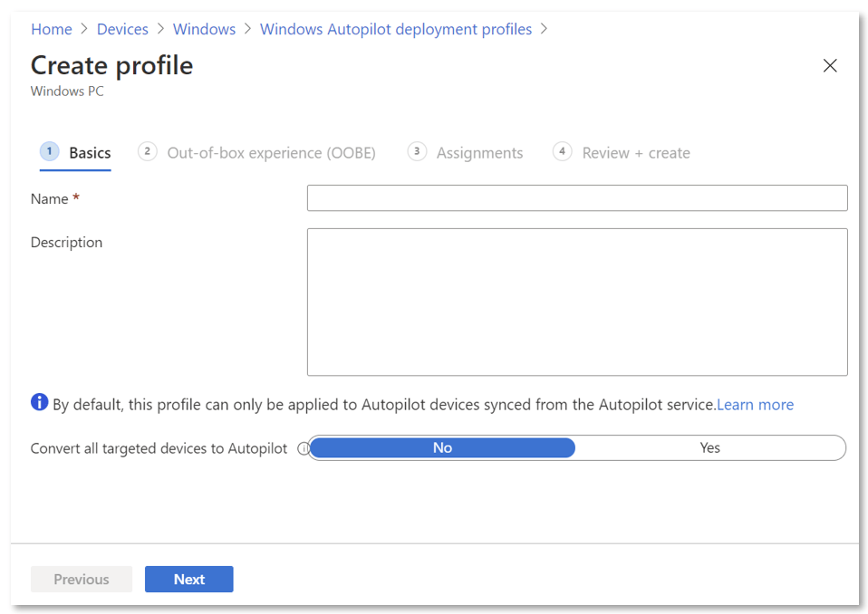
Task: Click the step 3 circle icon
Action: (417, 152)
